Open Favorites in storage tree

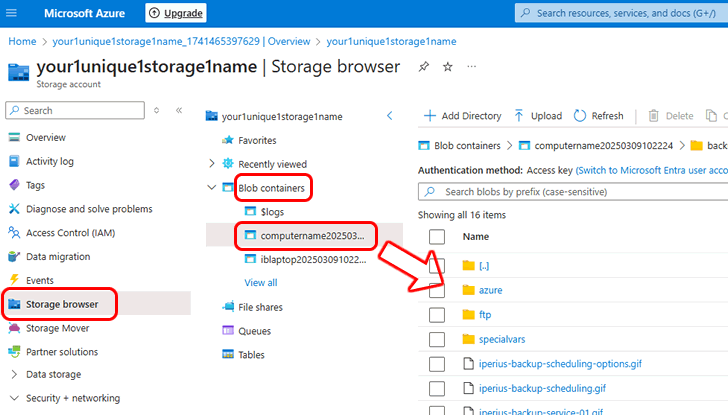point(257,140)
